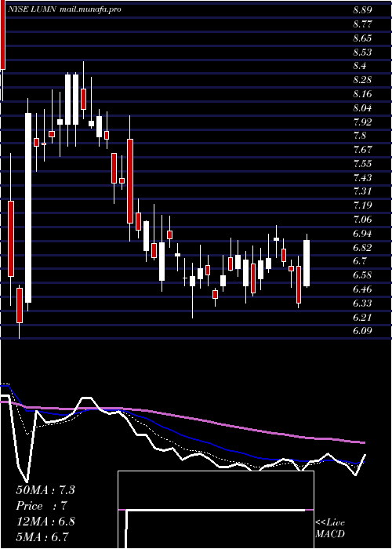Image resolution: width=392 pixels, height=549 pixels.
Task: Select the 8.04 price axis label
Action: [362, 108]
